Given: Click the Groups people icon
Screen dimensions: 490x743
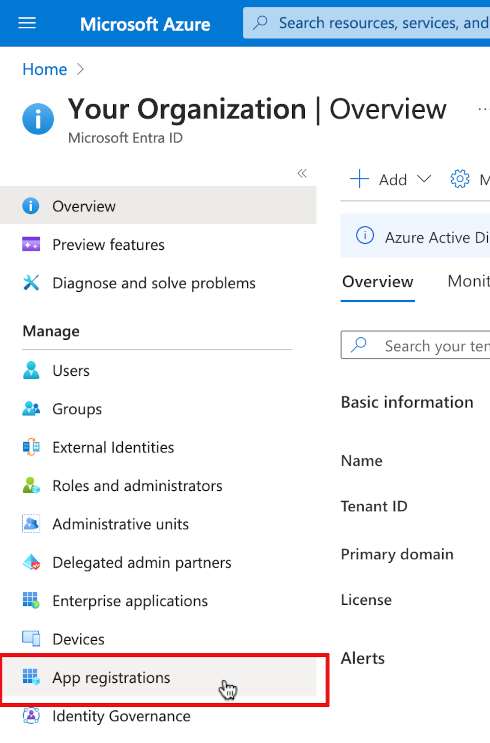Looking at the screenshot, I should 31,408.
